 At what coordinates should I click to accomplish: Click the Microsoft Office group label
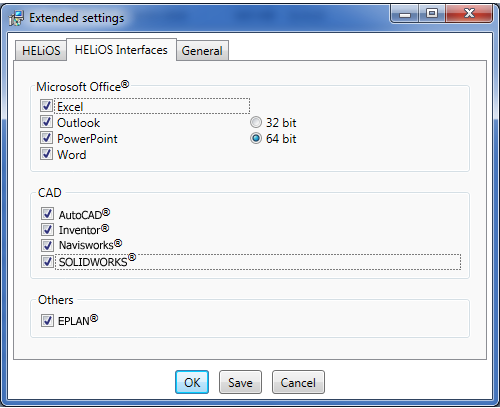(82, 86)
